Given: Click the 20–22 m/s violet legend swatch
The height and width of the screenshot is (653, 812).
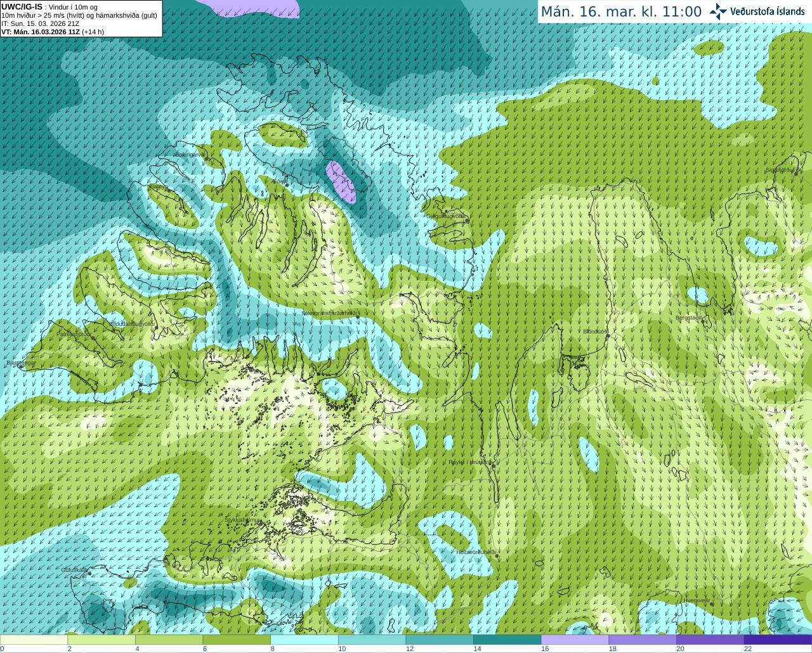Looking at the screenshot, I should pyautogui.click(x=710, y=640).
